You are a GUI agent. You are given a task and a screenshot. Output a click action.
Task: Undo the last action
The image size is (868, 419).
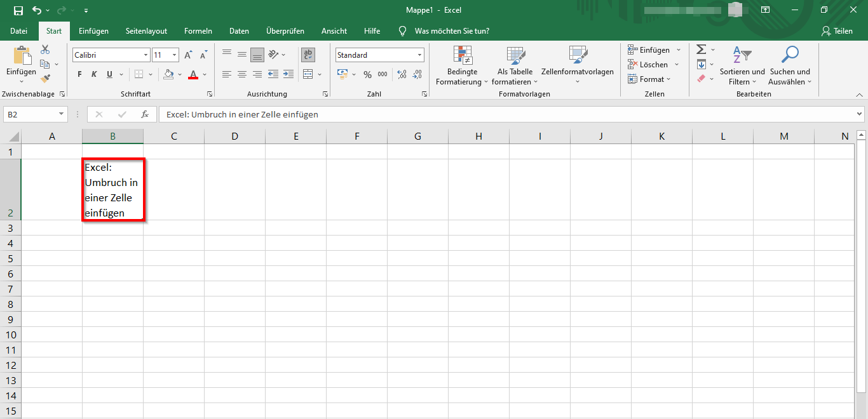pos(37,10)
